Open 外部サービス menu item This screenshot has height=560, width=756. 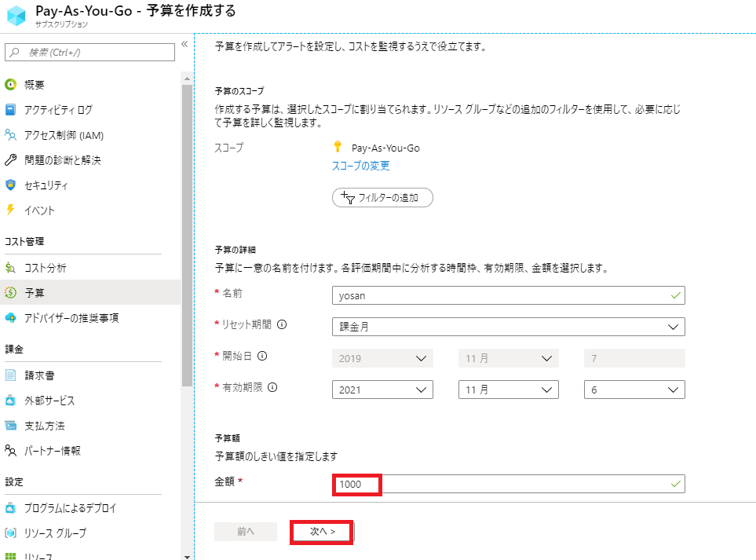tap(90, 401)
